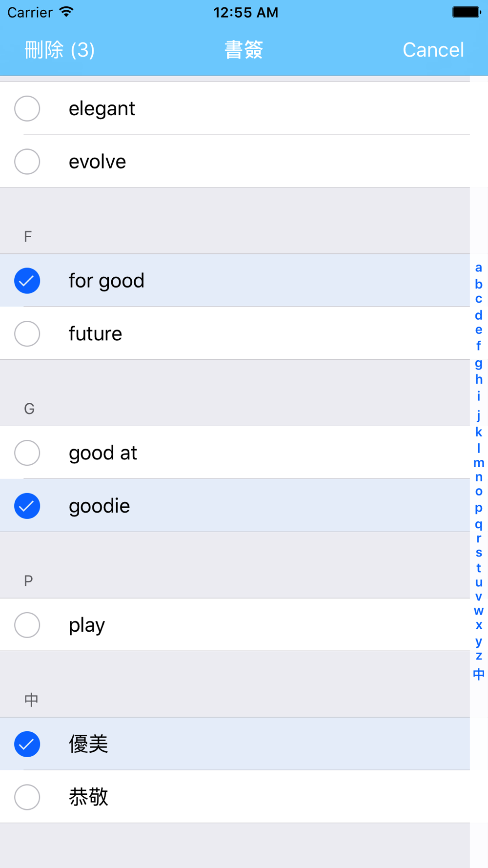This screenshot has width=488, height=868.
Task: Jump to letter z in index
Action: tap(479, 656)
